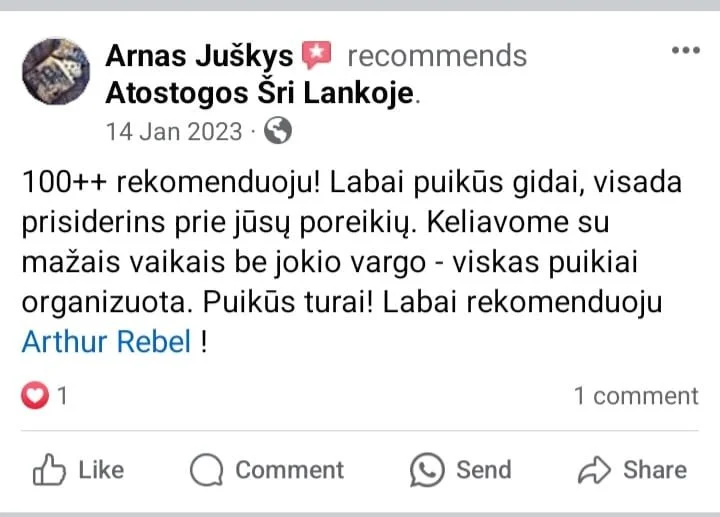Open Arnas Juškys profile picture

click(56, 72)
